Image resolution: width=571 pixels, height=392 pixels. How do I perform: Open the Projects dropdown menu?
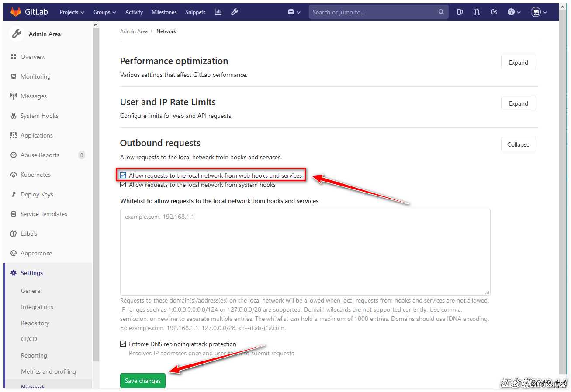72,12
